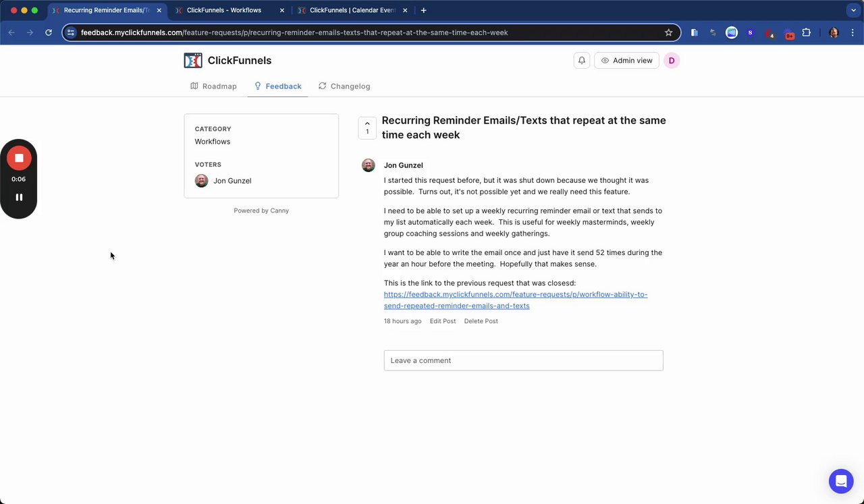Open the blue S extension

click(x=750, y=32)
